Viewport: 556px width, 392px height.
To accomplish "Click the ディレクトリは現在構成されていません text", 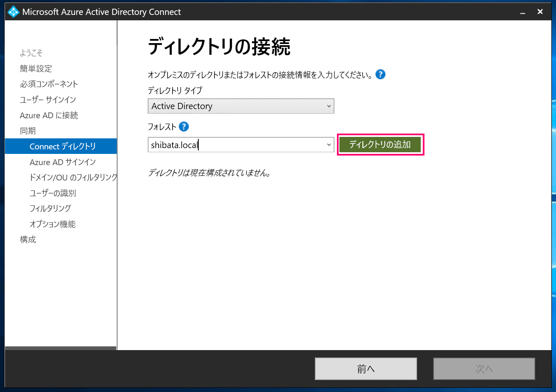I will click(x=210, y=173).
